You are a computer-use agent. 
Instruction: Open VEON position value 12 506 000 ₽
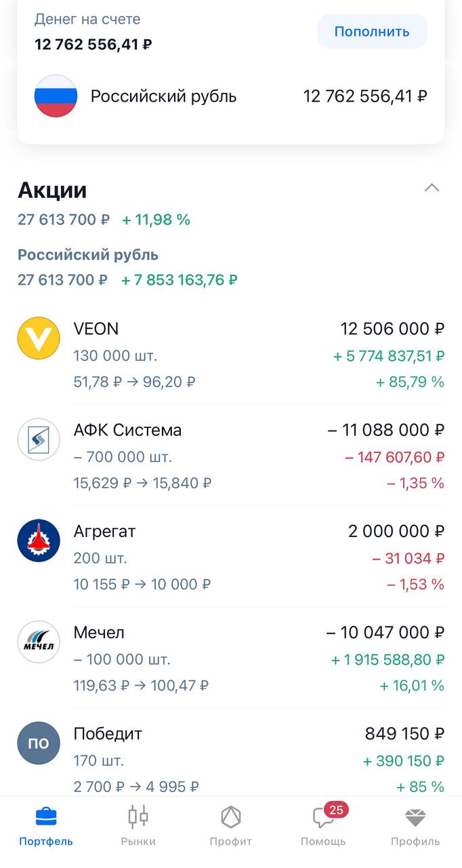pyautogui.click(x=392, y=329)
